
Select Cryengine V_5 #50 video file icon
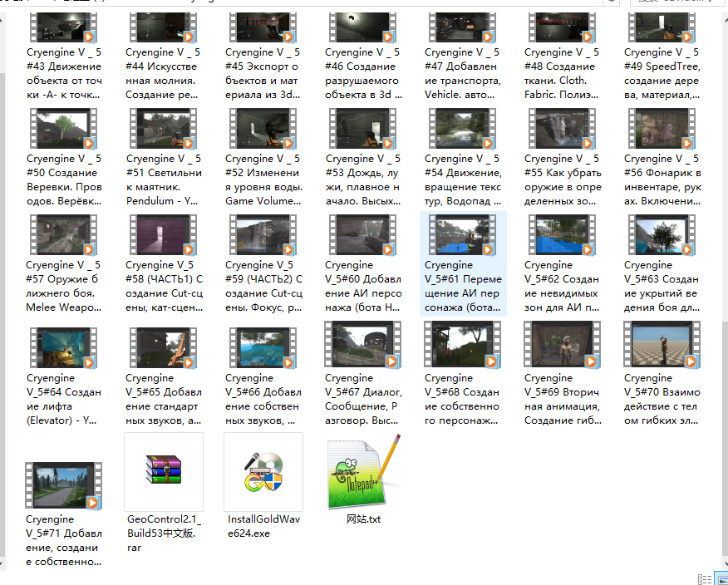pos(64,129)
